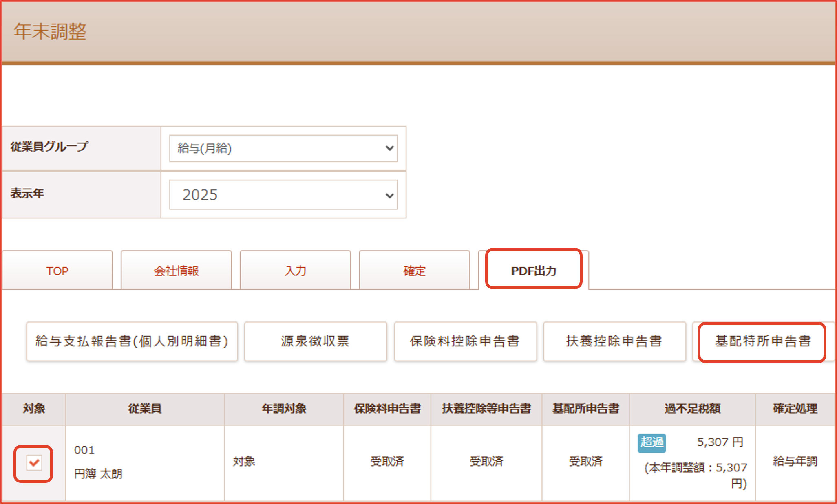Click the PDF出力 tab
Screen dimensions: 837x504
[x=533, y=271]
